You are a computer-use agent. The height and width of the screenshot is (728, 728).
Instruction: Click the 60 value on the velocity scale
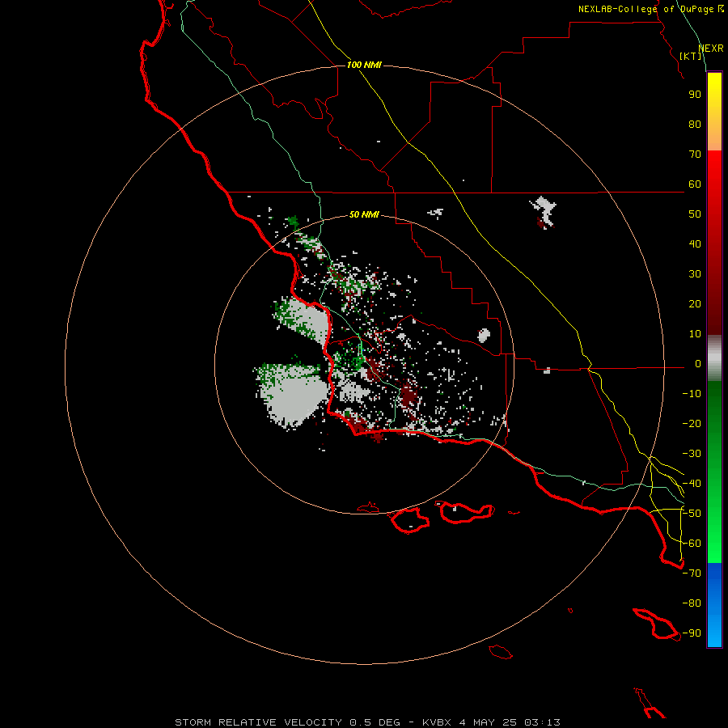click(x=695, y=184)
